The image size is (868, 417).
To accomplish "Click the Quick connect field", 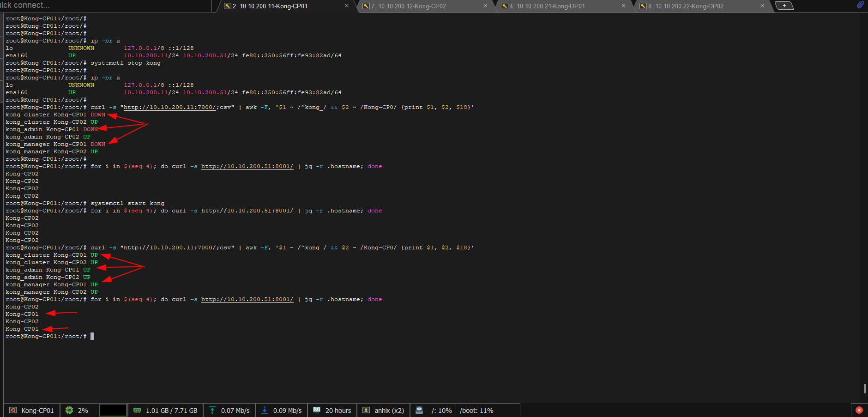I will [106, 6].
